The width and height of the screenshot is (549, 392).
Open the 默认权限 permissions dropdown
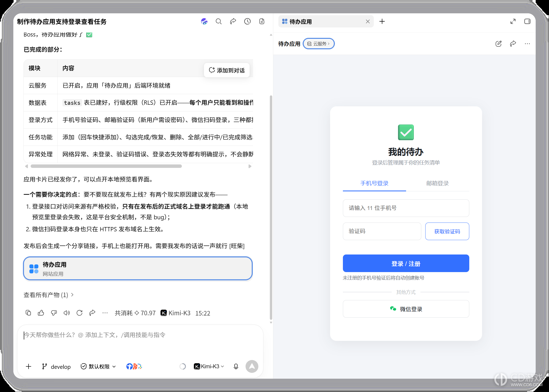(x=98, y=366)
